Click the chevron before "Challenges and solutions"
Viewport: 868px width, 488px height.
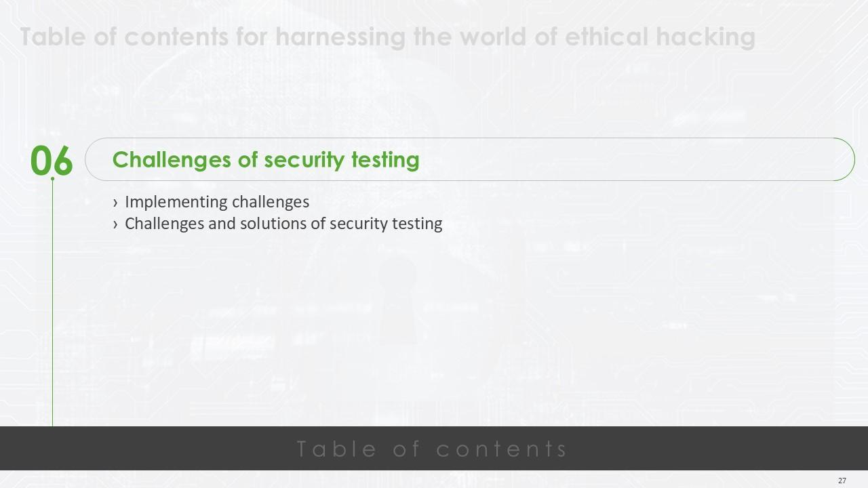point(116,224)
